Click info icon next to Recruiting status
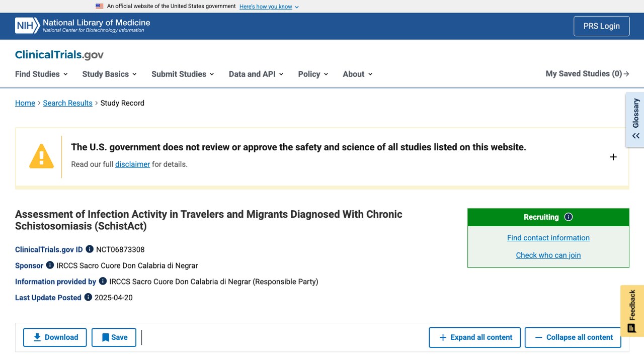This screenshot has width=644, height=362. click(569, 217)
